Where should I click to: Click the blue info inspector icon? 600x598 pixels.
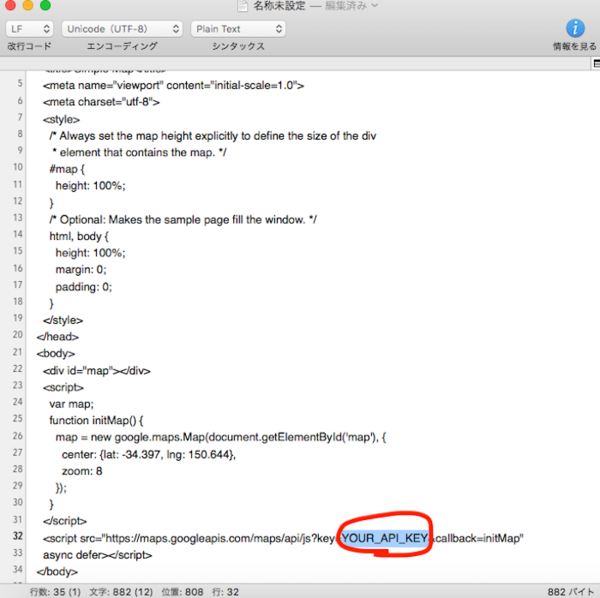(x=575, y=28)
